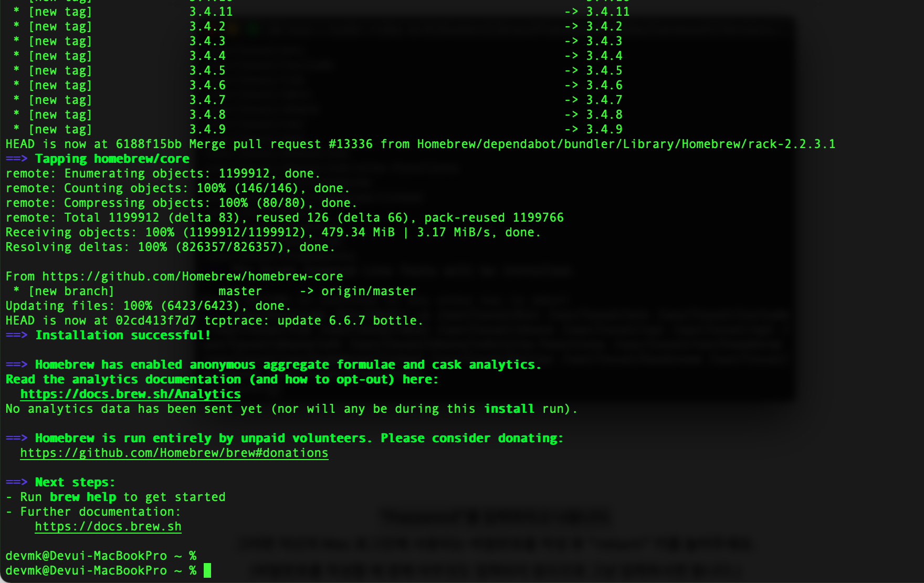Click the 'Installation successful!' line
The width and height of the screenshot is (924, 583).
108,335
